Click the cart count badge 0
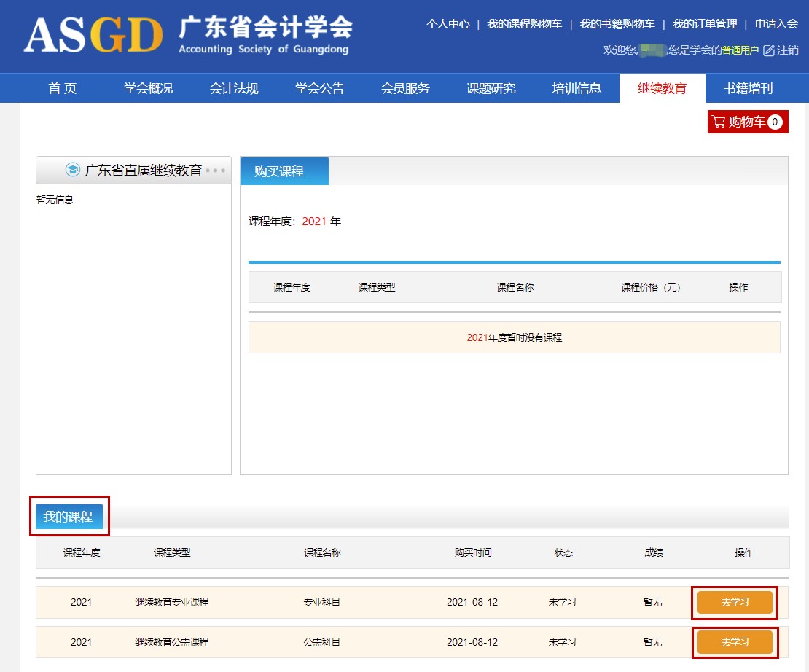This screenshot has height=672, width=809. pyautogui.click(x=775, y=122)
